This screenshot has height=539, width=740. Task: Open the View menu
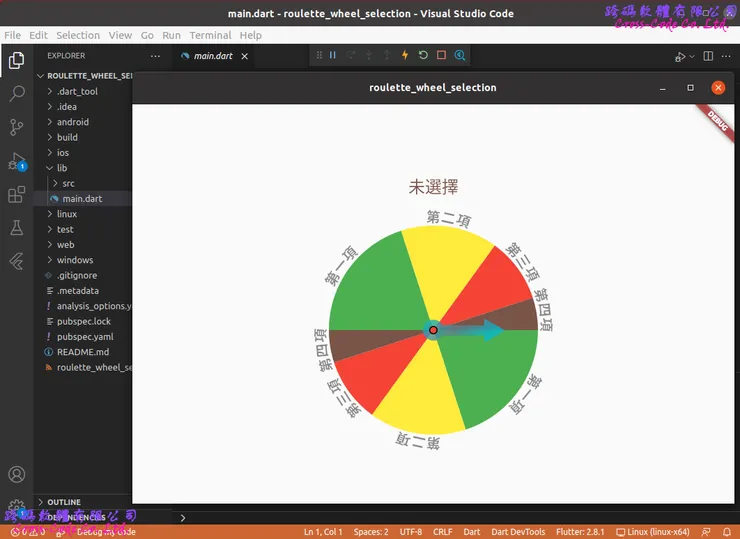pyautogui.click(x=120, y=35)
